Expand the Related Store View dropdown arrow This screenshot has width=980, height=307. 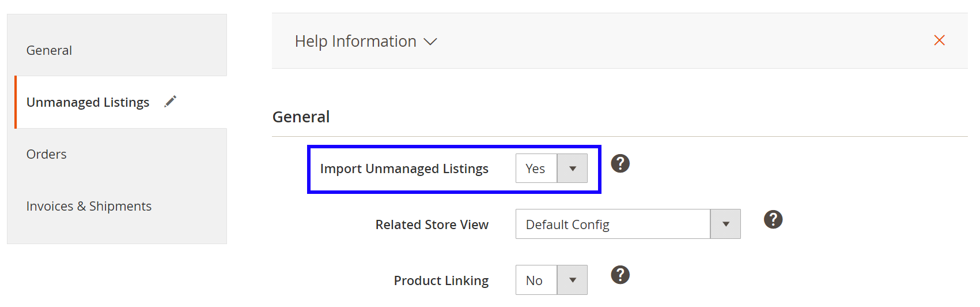[x=725, y=224]
